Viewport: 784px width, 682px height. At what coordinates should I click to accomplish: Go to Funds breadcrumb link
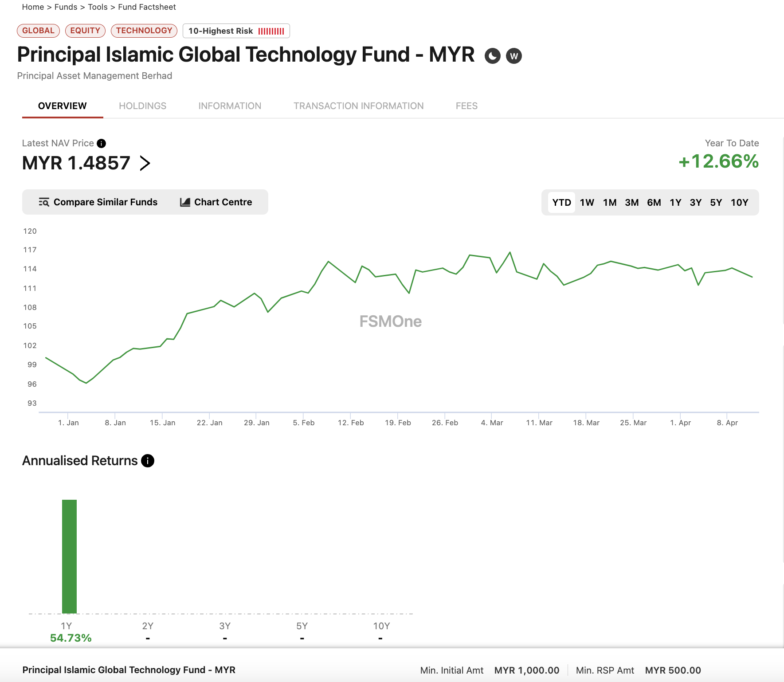(66, 7)
